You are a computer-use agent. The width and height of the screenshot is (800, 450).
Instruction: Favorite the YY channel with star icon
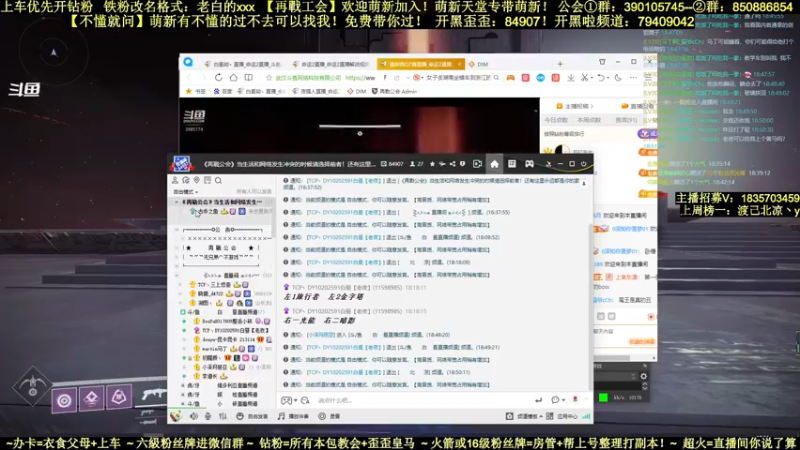click(433, 164)
